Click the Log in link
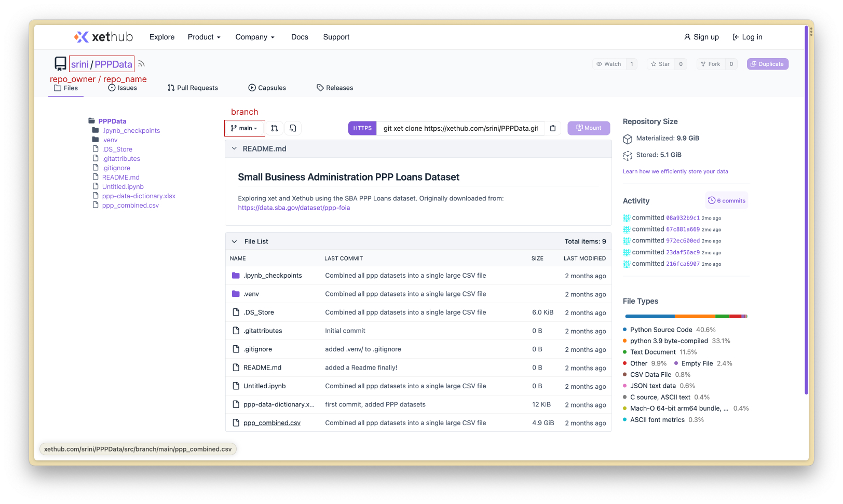This screenshot has height=504, width=843. point(747,37)
